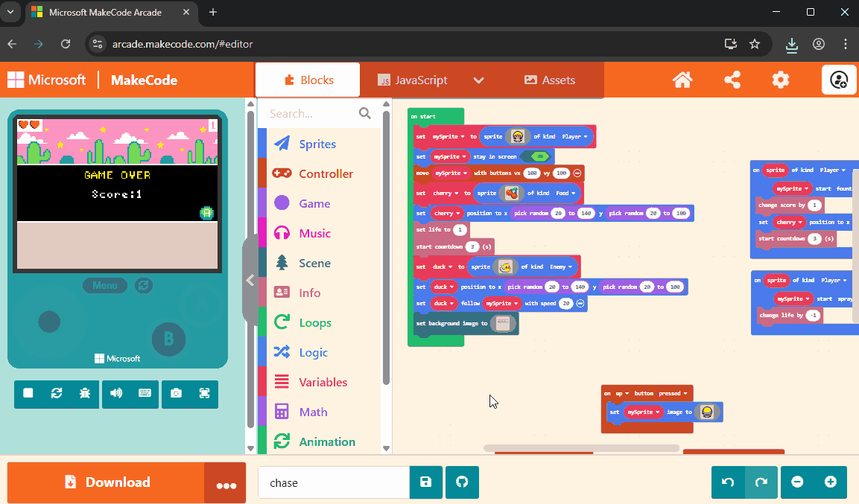This screenshot has width=859, height=504.
Task: Save the project with the disk icon
Action: (425, 482)
